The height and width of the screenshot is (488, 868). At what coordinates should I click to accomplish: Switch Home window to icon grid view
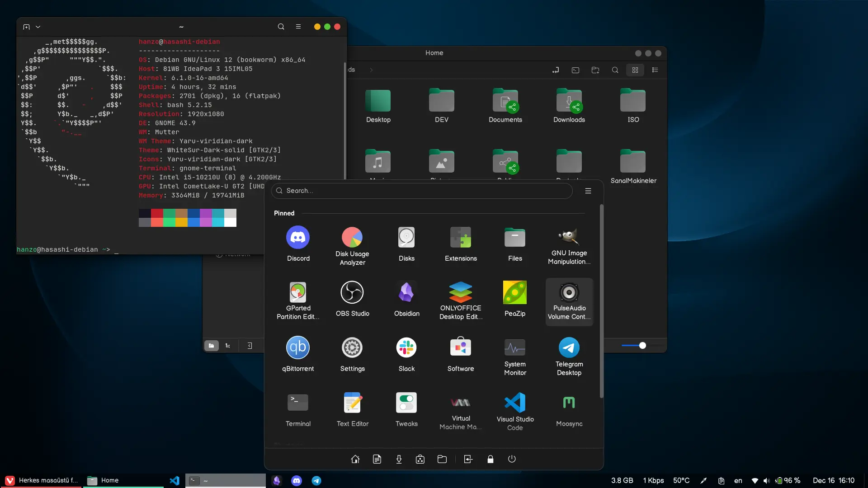(635, 70)
